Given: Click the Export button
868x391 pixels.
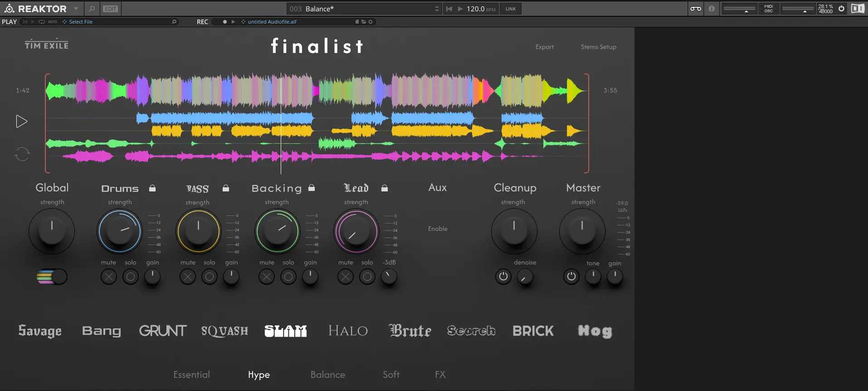Looking at the screenshot, I should pyautogui.click(x=544, y=47).
